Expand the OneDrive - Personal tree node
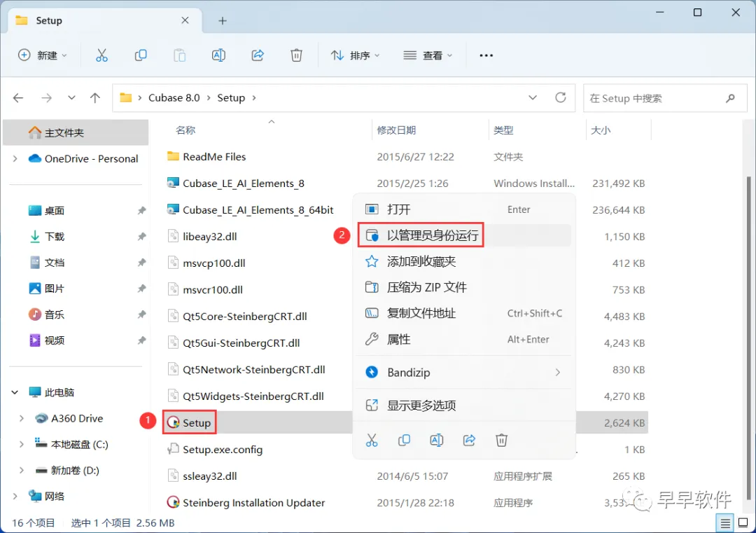 pyautogui.click(x=15, y=159)
